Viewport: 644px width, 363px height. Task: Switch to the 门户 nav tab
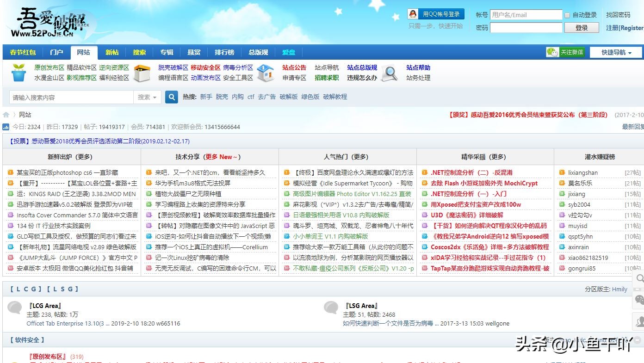coord(56,52)
